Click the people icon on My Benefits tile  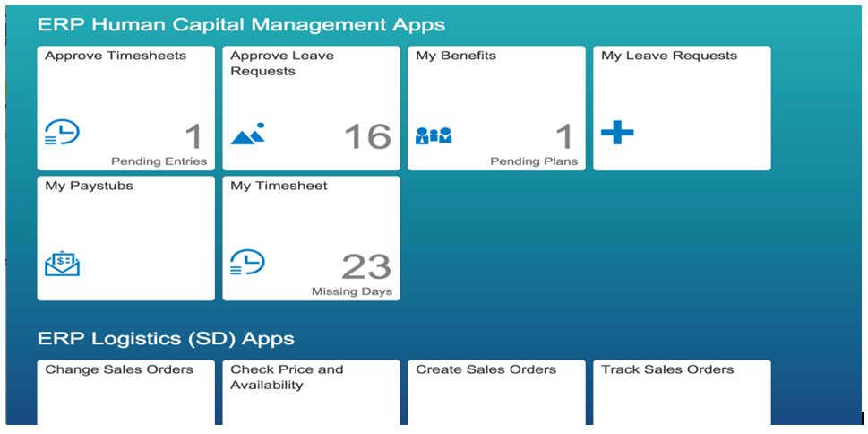[434, 135]
